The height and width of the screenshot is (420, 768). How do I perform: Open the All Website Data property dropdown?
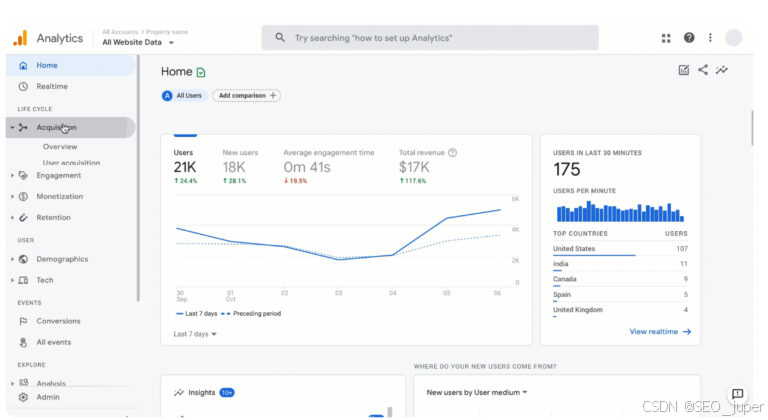click(x=138, y=43)
